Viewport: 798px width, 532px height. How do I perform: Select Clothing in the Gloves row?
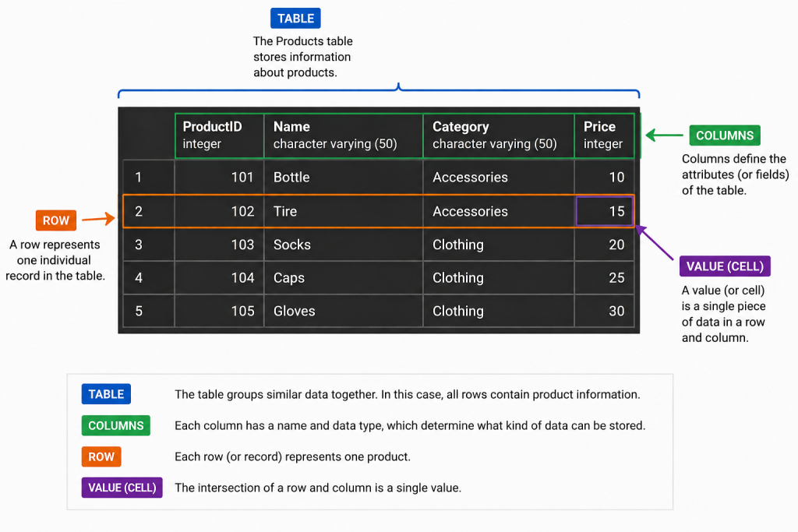tap(499, 311)
